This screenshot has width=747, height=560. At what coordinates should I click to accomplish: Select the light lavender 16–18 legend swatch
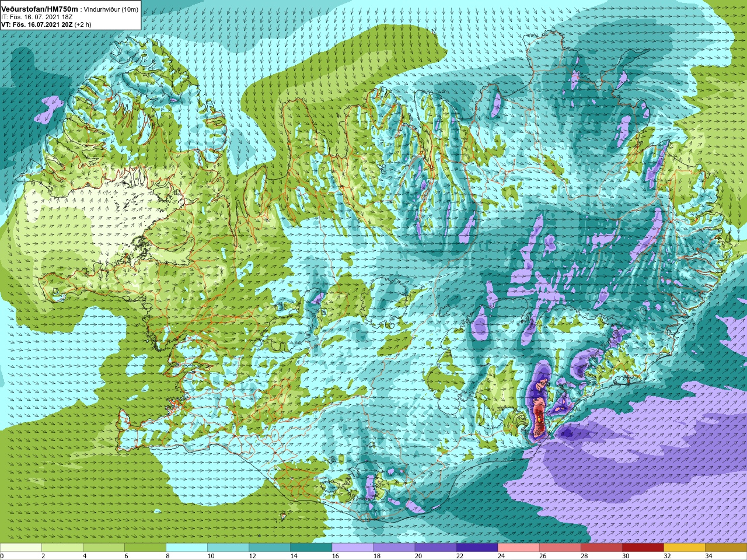(x=352, y=548)
